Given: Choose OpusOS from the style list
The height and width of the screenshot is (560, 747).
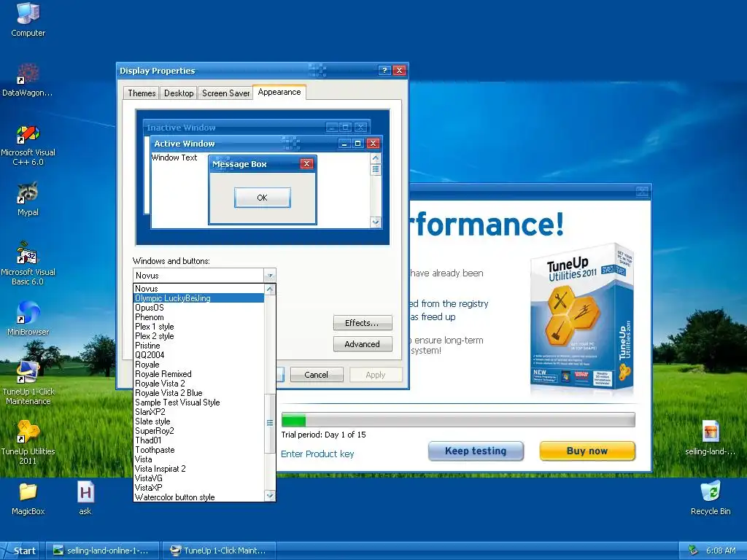Looking at the screenshot, I should pos(198,308).
